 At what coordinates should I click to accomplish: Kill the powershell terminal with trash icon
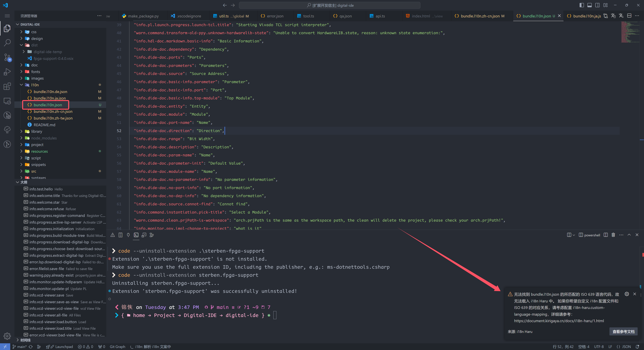click(x=613, y=235)
